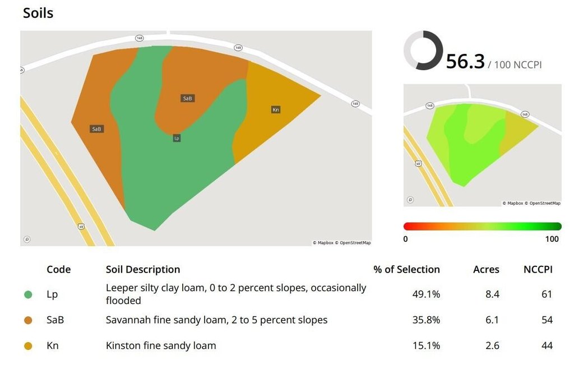Click the NCCPI donut chart

423,50
